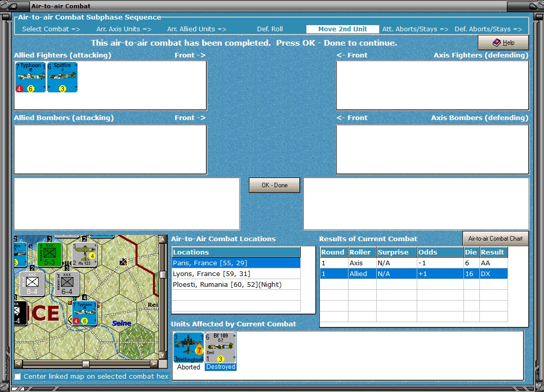Select the Def. Roll subphase
The width and height of the screenshot is (544, 392).
[270, 29]
